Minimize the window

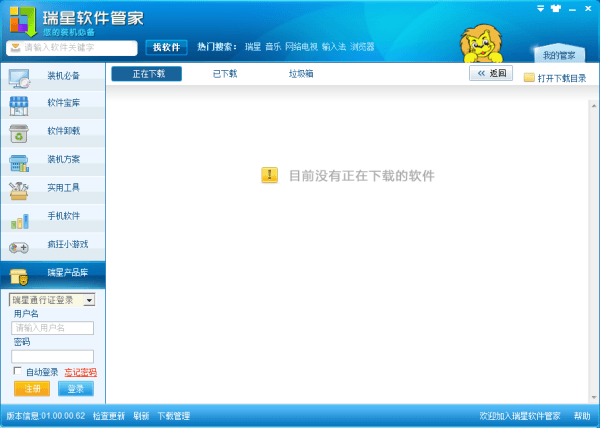pos(572,9)
